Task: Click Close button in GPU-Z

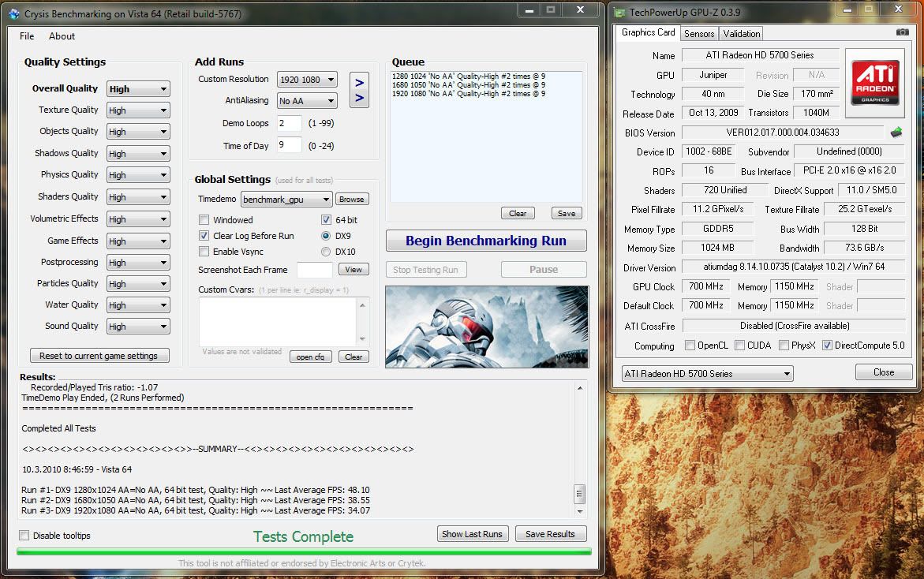Action: (884, 372)
